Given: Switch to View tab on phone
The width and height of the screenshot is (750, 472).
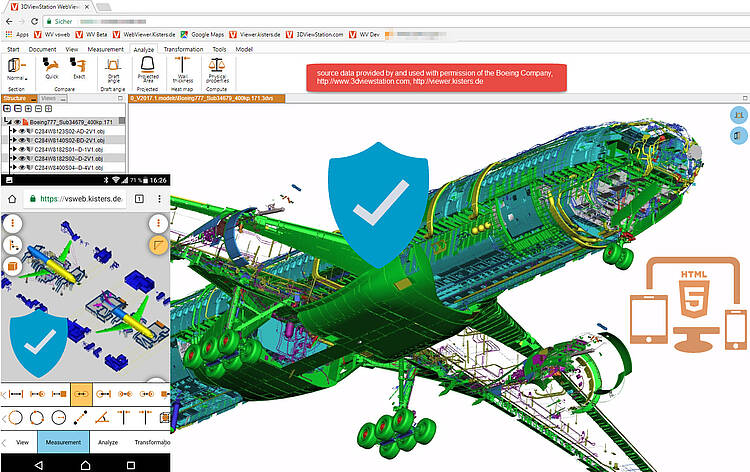Looking at the screenshot, I should pos(22,442).
